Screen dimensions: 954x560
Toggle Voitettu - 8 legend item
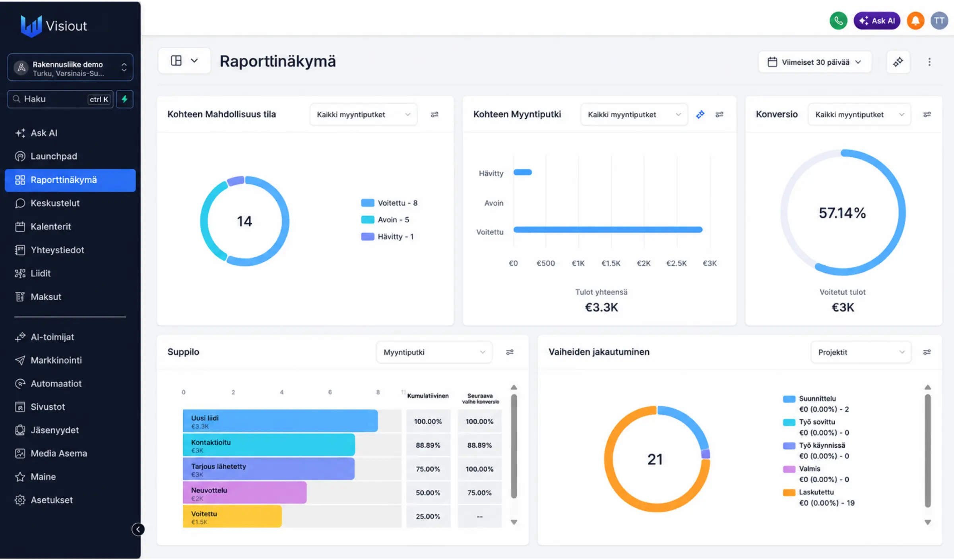389,203
